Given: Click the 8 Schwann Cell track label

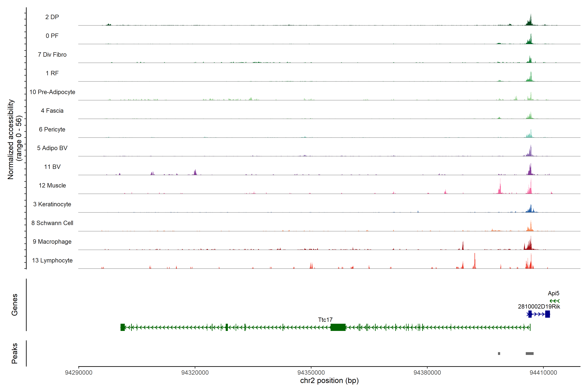Looking at the screenshot, I should click(52, 223).
